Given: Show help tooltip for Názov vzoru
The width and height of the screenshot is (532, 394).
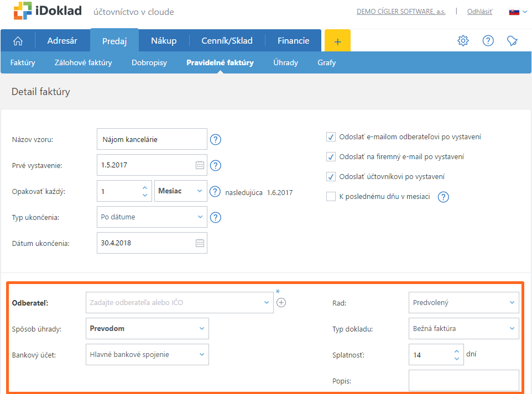Looking at the screenshot, I should [216, 140].
